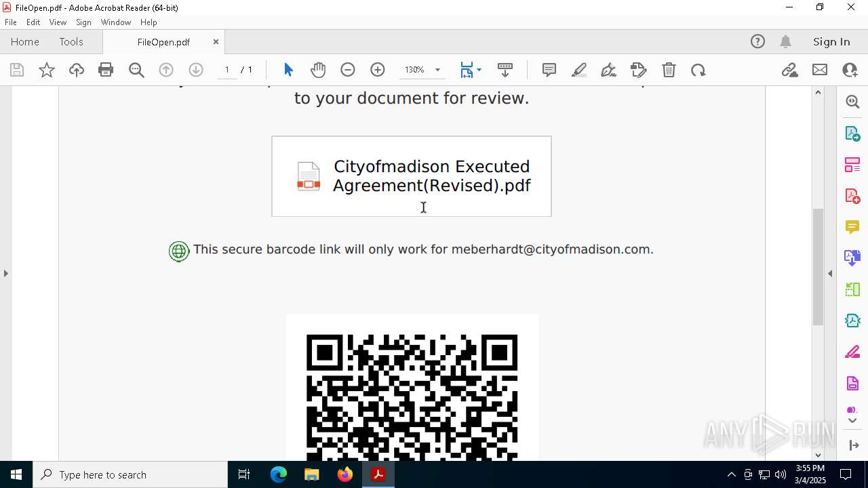
Task: Open Firefox from taskbar
Action: (x=345, y=474)
